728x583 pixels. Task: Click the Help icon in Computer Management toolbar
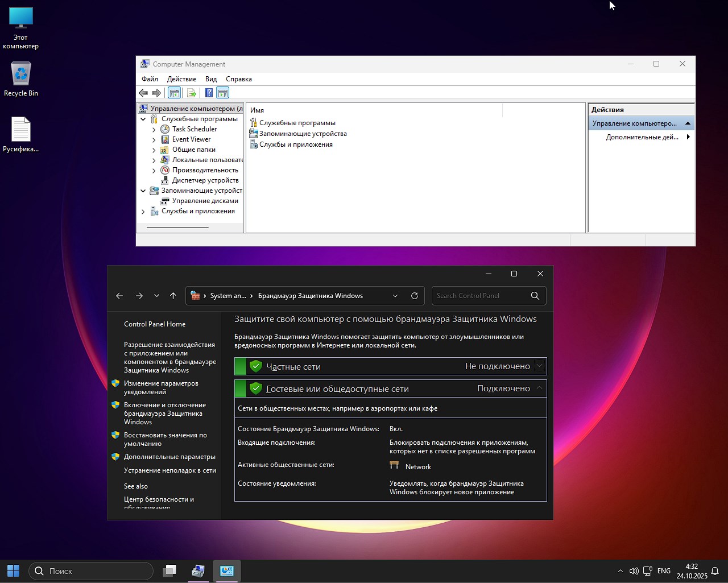click(209, 93)
